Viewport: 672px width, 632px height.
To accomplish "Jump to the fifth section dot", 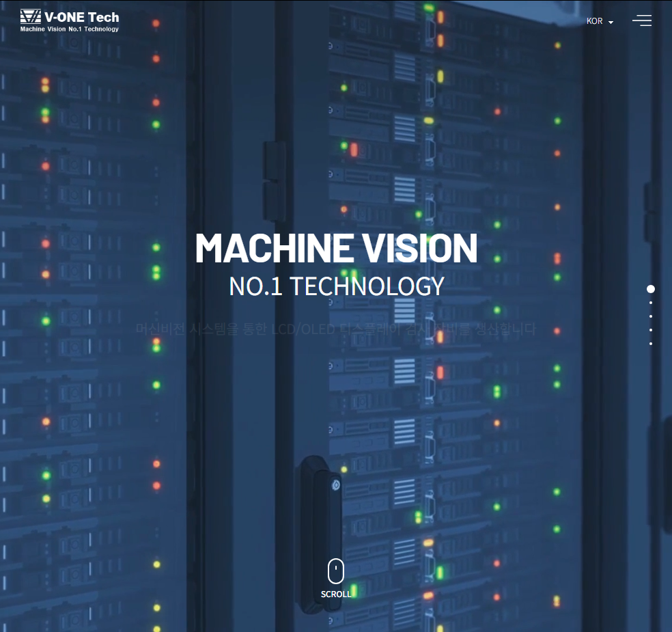I will tap(651, 344).
